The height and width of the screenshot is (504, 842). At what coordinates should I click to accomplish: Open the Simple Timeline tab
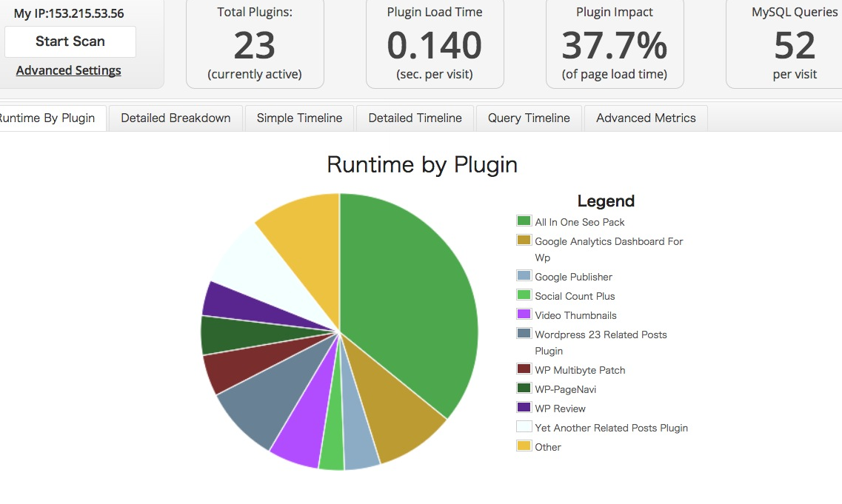[299, 118]
